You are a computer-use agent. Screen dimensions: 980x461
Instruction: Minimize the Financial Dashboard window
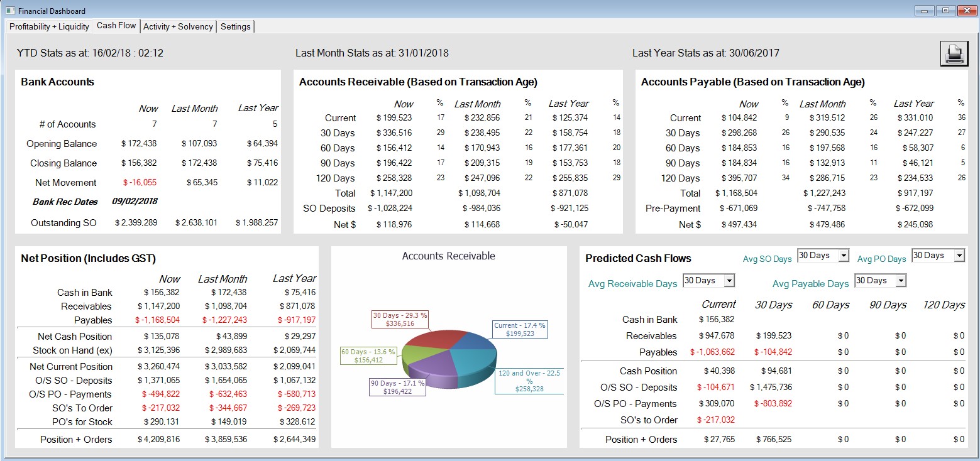[x=924, y=11]
